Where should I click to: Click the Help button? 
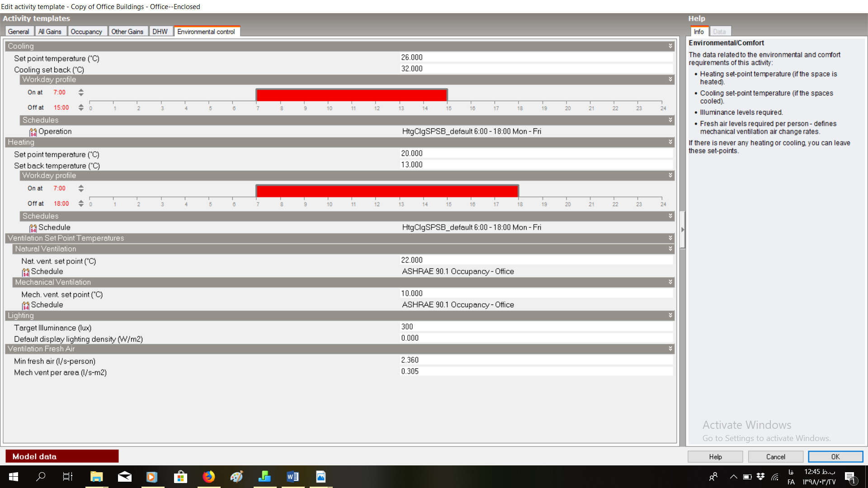pyautogui.click(x=715, y=457)
